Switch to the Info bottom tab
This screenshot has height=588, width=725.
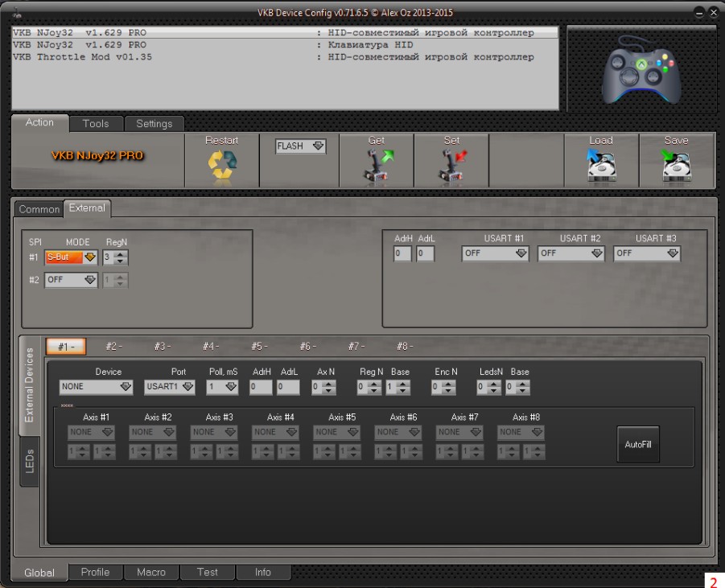263,572
